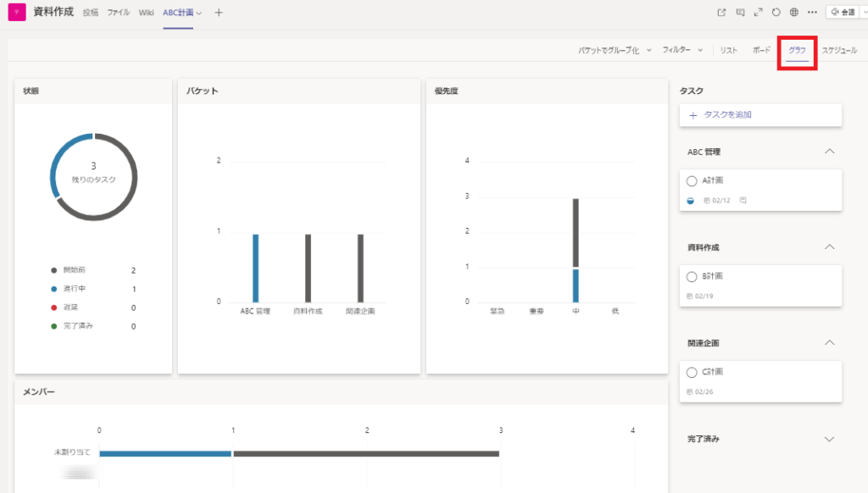Mark B計画 task as complete
The height and width of the screenshot is (493, 868).
pos(692,277)
